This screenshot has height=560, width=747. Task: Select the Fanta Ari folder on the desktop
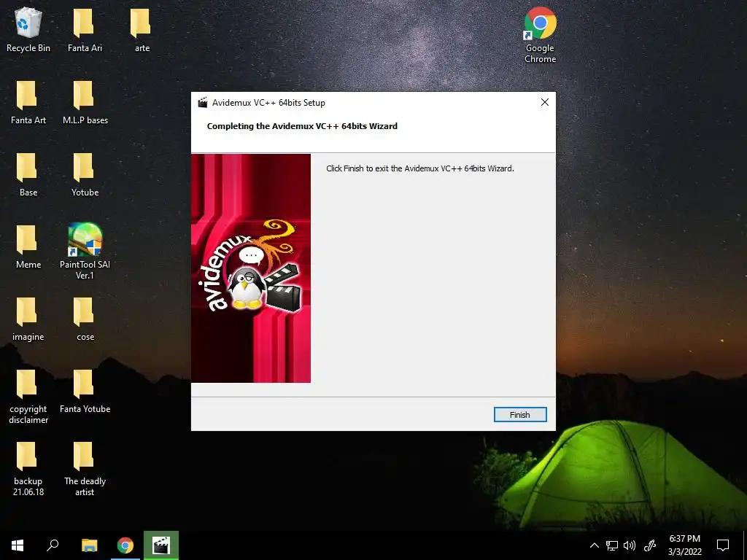point(85,31)
